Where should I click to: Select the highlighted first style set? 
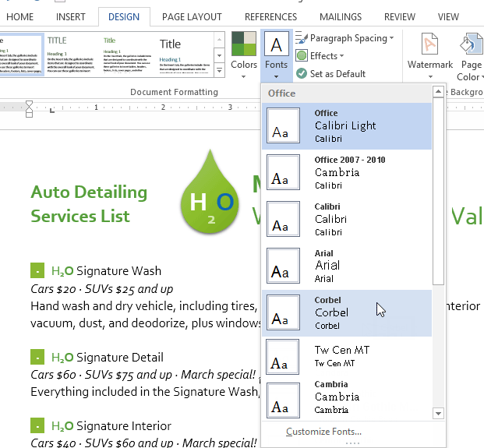(20, 55)
